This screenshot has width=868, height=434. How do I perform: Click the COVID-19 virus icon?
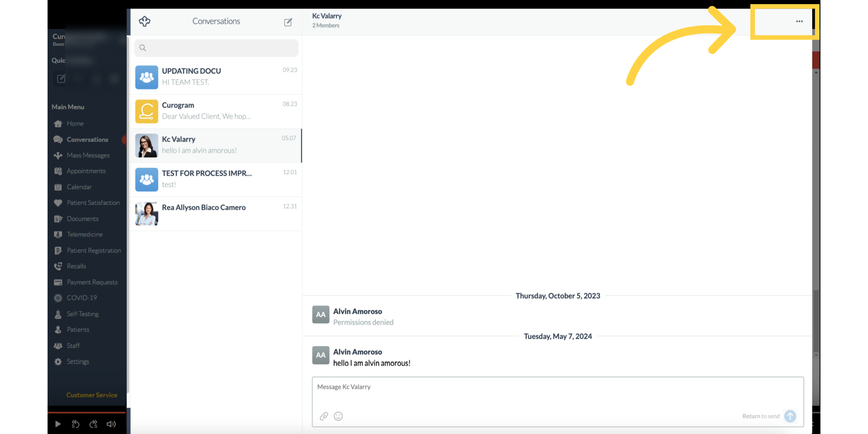[58, 298]
